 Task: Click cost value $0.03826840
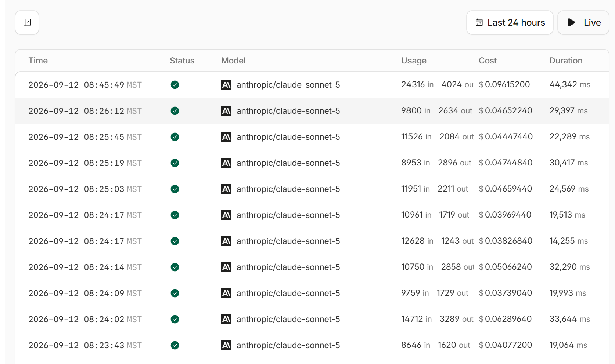[506, 241]
